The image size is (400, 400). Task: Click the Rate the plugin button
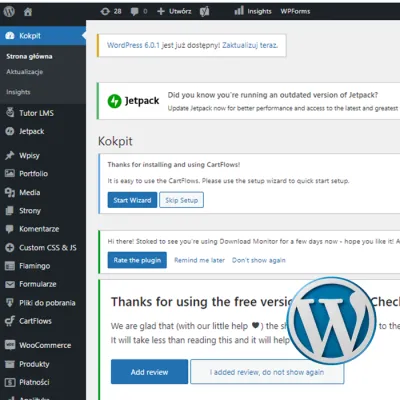(x=137, y=260)
